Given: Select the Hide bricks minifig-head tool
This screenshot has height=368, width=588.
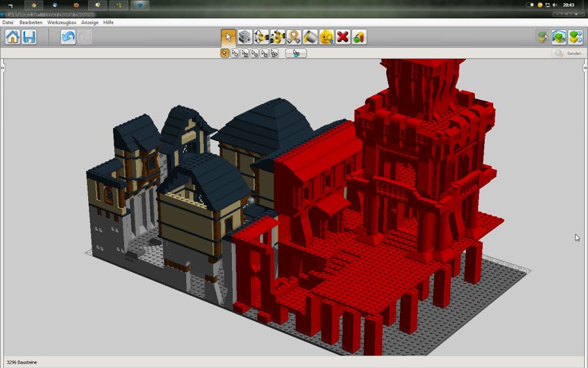Looking at the screenshot, I should pos(327,37).
